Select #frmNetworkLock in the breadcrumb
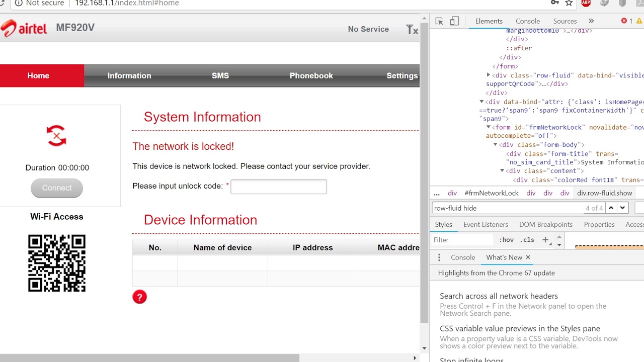 492,193
